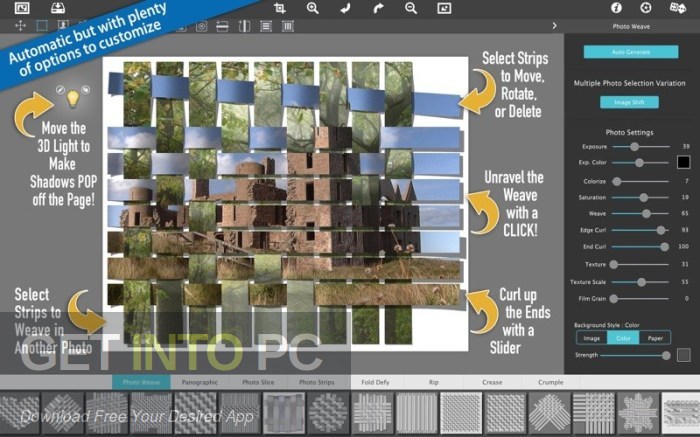
Task: Zoom out with the minus magnifier
Action: (x=411, y=8)
